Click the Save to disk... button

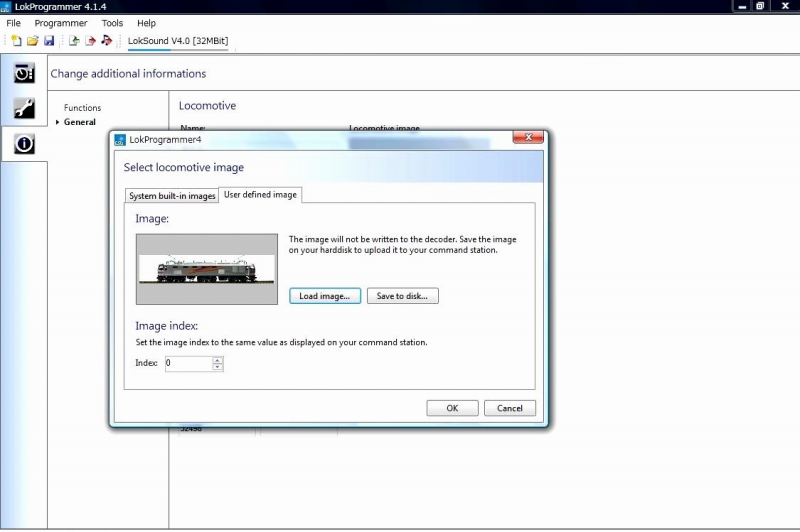click(x=403, y=296)
